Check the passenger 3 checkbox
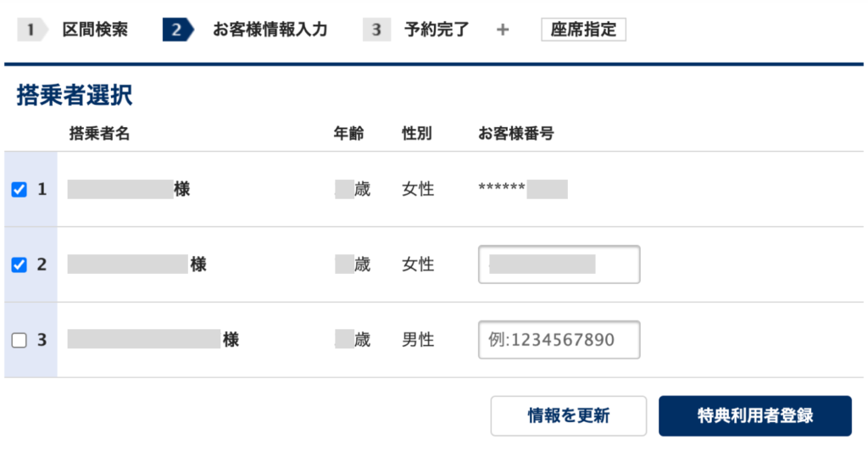 [x=19, y=341]
